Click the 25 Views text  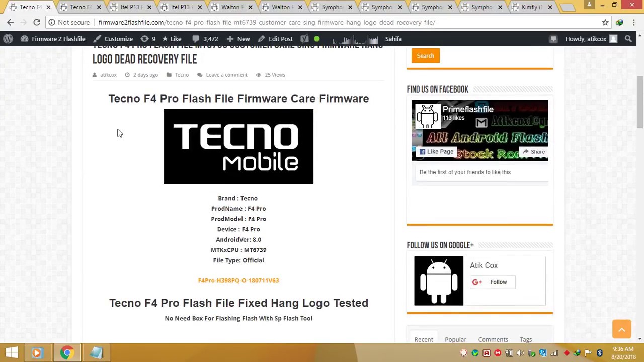tap(275, 75)
